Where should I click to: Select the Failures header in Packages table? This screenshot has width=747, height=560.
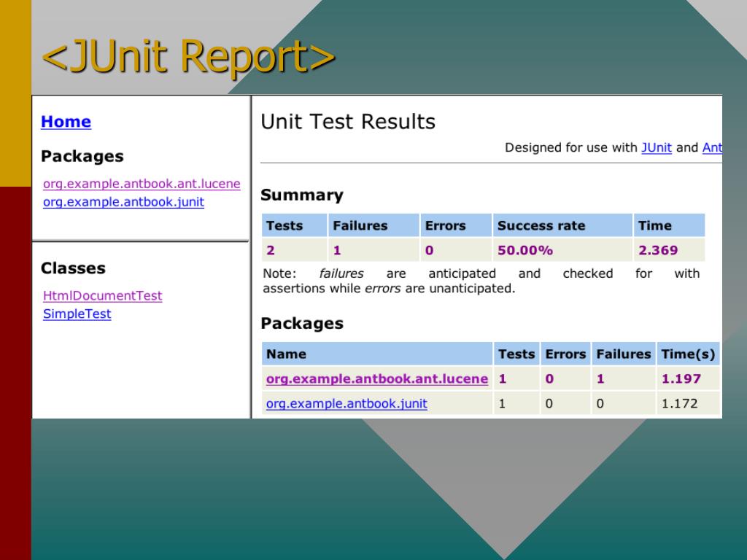[624, 354]
